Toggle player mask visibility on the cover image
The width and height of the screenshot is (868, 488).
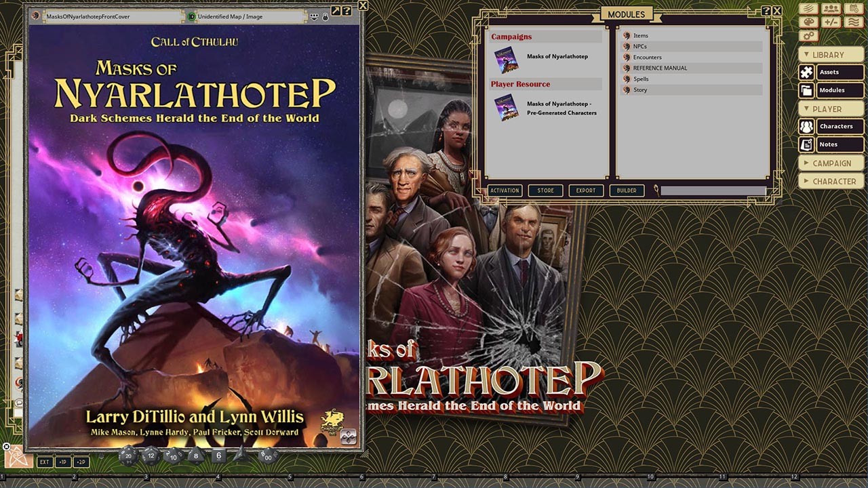point(313,16)
